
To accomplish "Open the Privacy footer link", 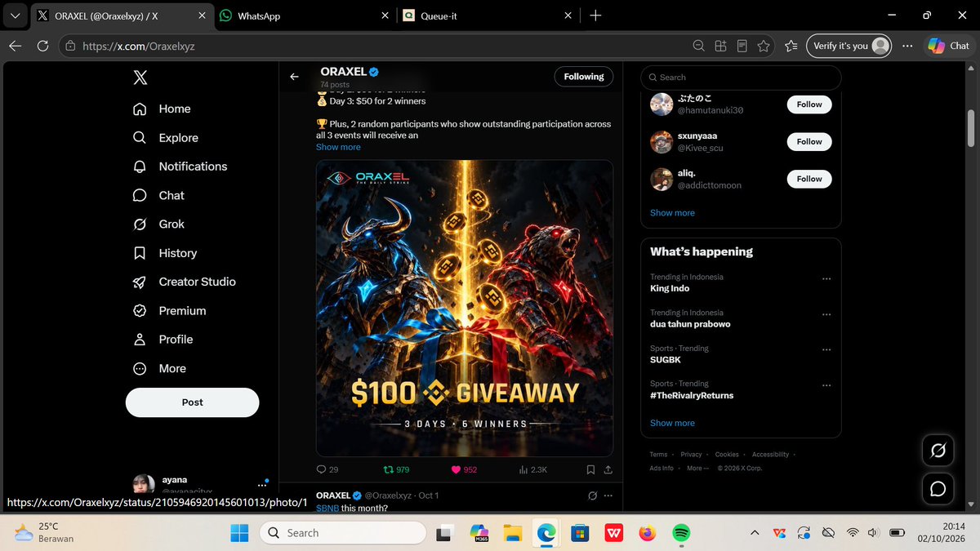I will pyautogui.click(x=691, y=455).
